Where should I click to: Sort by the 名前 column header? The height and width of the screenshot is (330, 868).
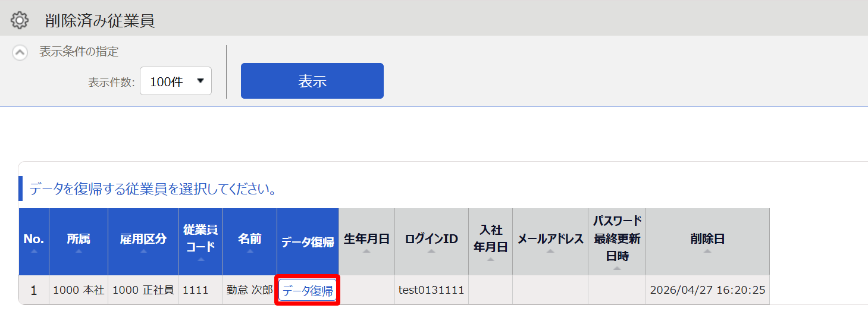click(x=250, y=241)
